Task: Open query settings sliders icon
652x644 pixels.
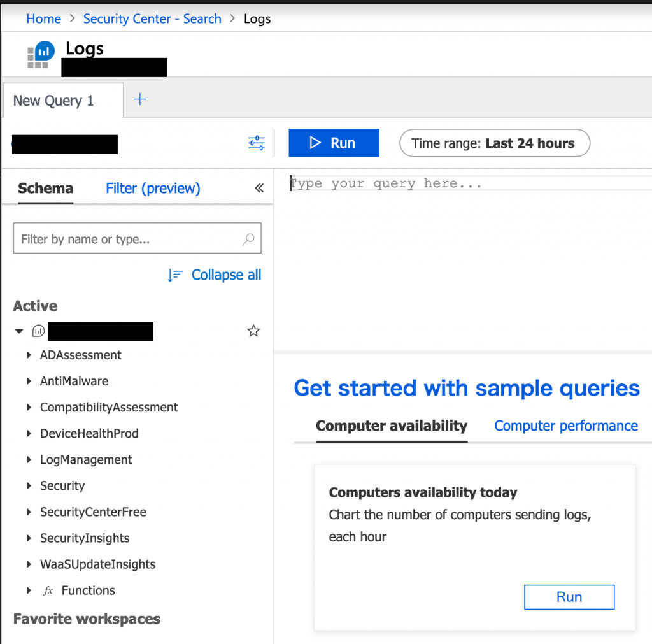Action: click(x=256, y=143)
